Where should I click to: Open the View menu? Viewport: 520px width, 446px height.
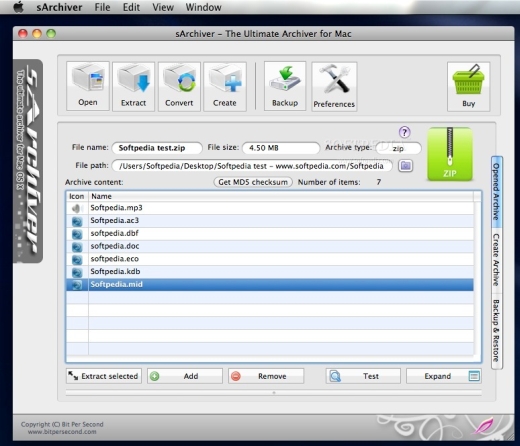[163, 7]
